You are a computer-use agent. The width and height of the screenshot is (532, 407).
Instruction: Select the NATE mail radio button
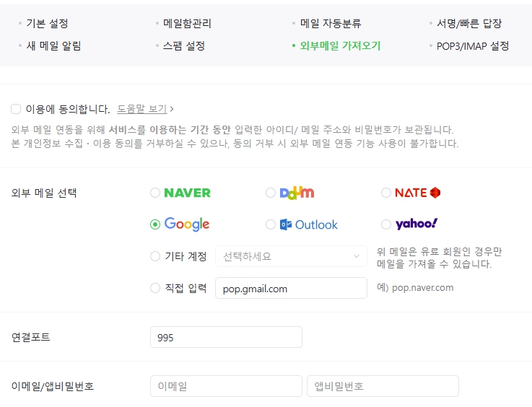(x=386, y=193)
